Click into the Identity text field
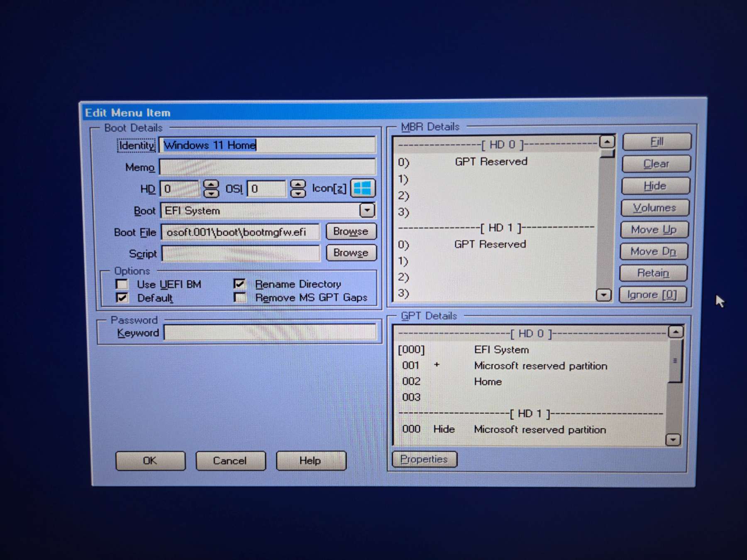 click(268, 145)
